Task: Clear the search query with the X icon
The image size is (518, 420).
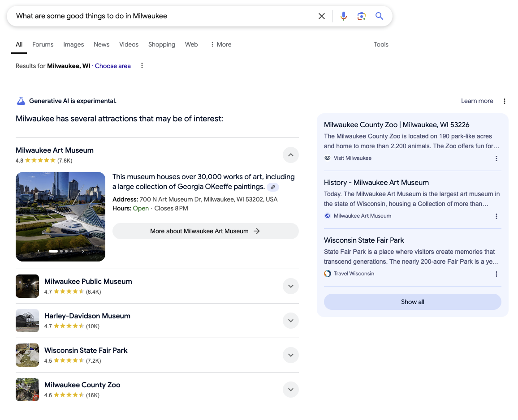Action: pos(321,16)
